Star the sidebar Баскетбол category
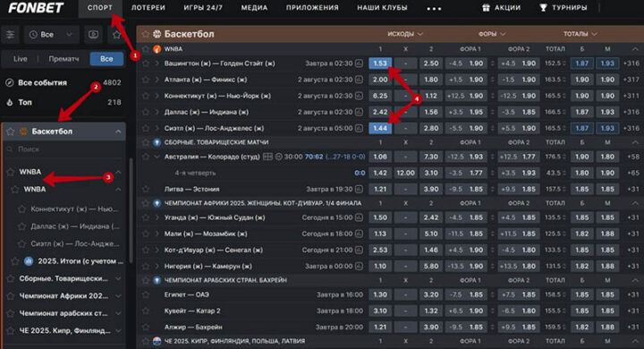The width and height of the screenshot is (644, 349). (x=10, y=132)
